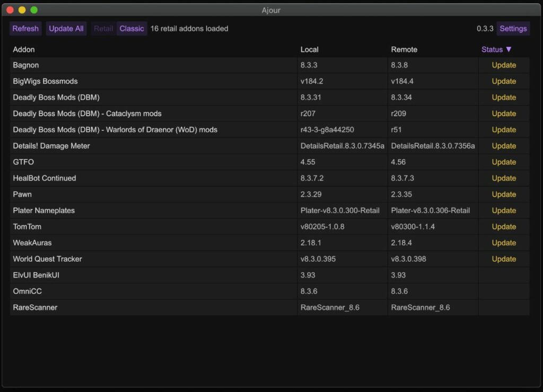Maximize the Ajour window

tap(34, 10)
